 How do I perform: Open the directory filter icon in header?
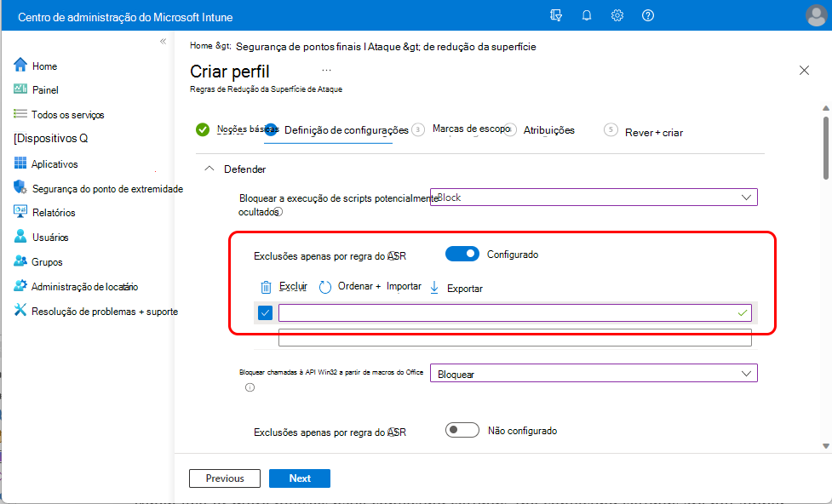pyautogui.click(x=555, y=15)
